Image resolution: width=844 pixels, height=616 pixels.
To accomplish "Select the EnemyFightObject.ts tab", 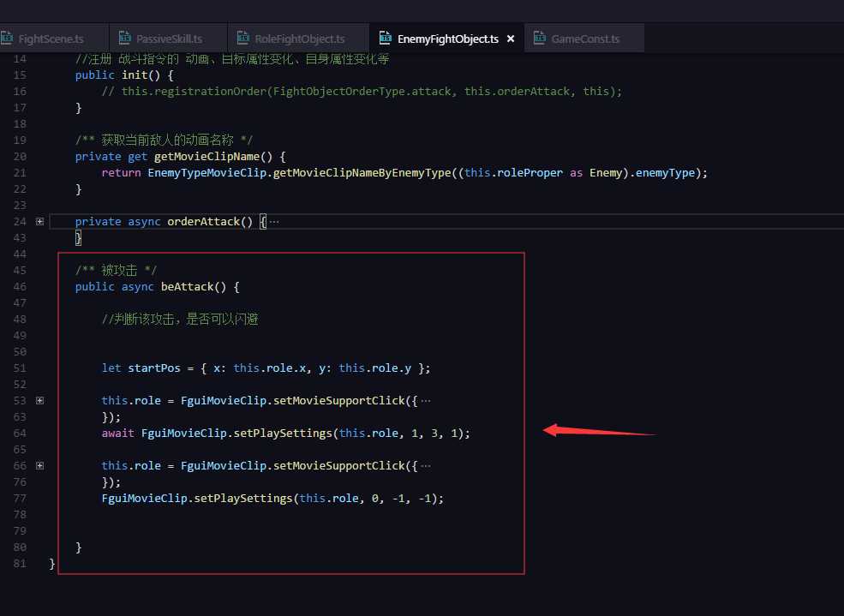I will coord(447,39).
